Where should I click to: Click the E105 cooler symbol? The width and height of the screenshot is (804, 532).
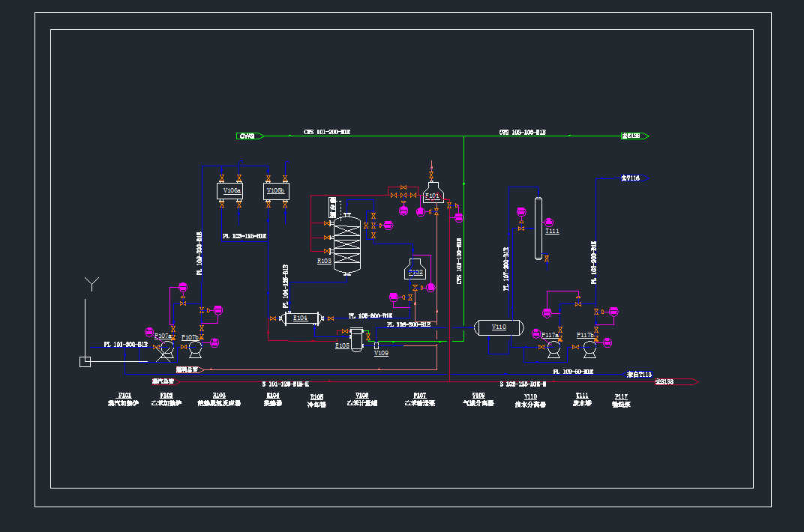tap(358, 339)
